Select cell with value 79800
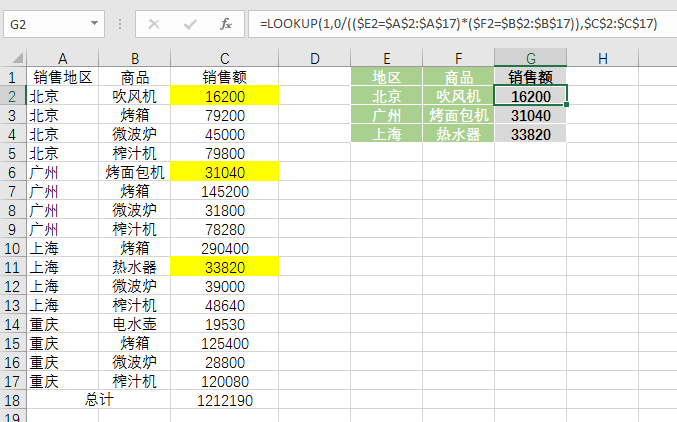677x422 pixels. pos(225,153)
